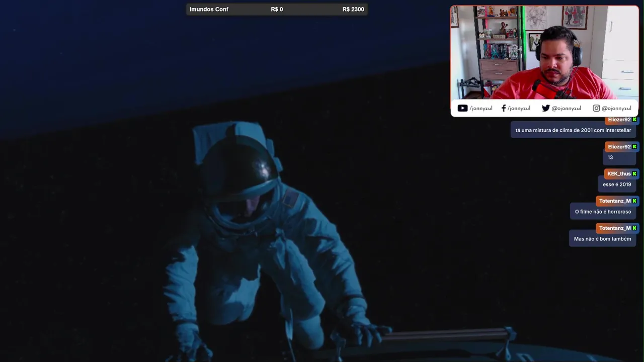This screenshot has height=362, width=644.
Task: Click the 'Imundos Conf' goal label
Action: coord(209,10)
